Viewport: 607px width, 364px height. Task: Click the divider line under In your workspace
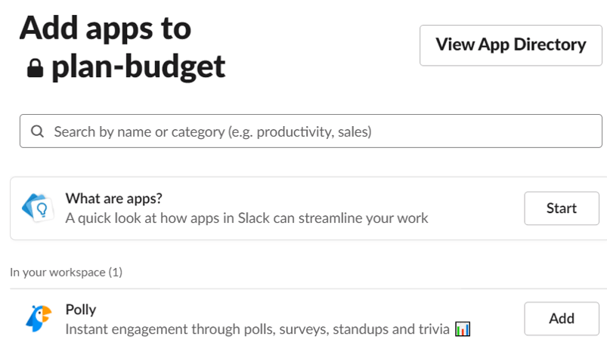click(x=308, y=288)
